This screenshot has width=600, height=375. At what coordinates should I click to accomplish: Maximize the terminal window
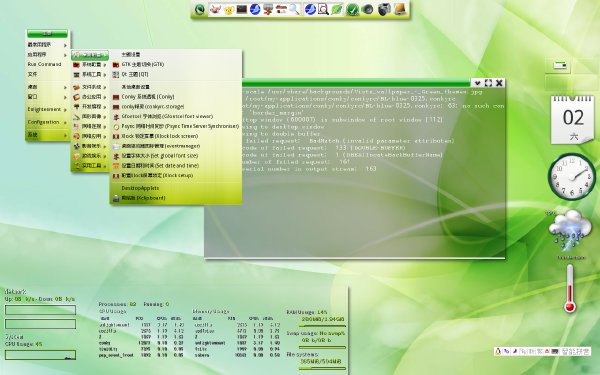(488, 83)
